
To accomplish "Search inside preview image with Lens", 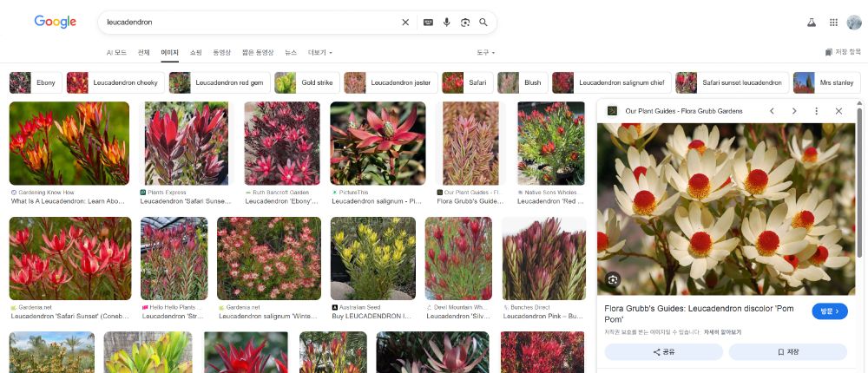I will click(612, 279).
